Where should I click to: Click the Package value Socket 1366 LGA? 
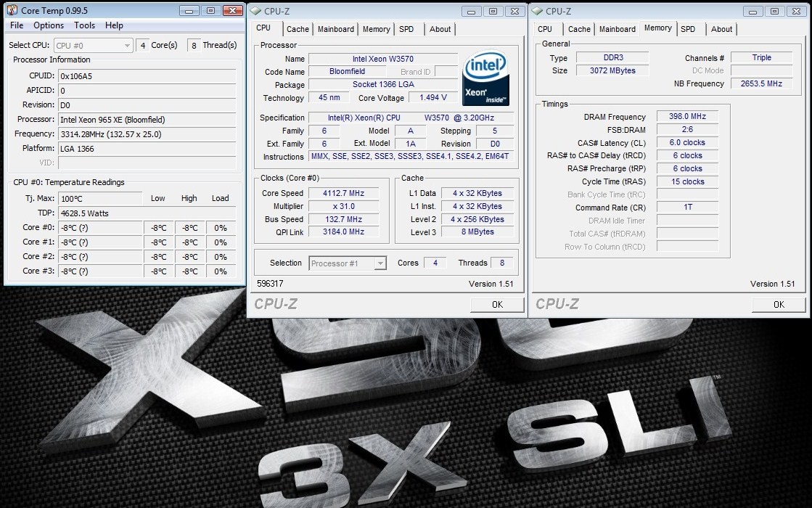(x=383, y=84)
